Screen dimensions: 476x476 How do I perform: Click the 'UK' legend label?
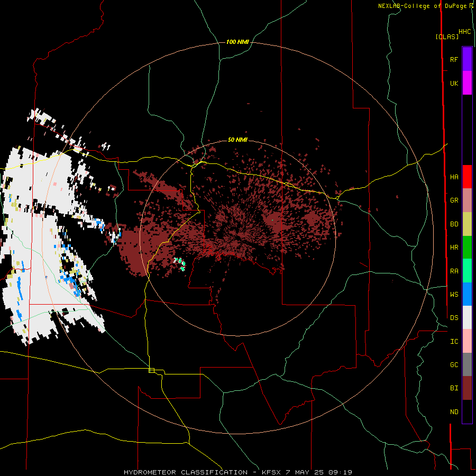pyautogui.click(x=454, y=84)
